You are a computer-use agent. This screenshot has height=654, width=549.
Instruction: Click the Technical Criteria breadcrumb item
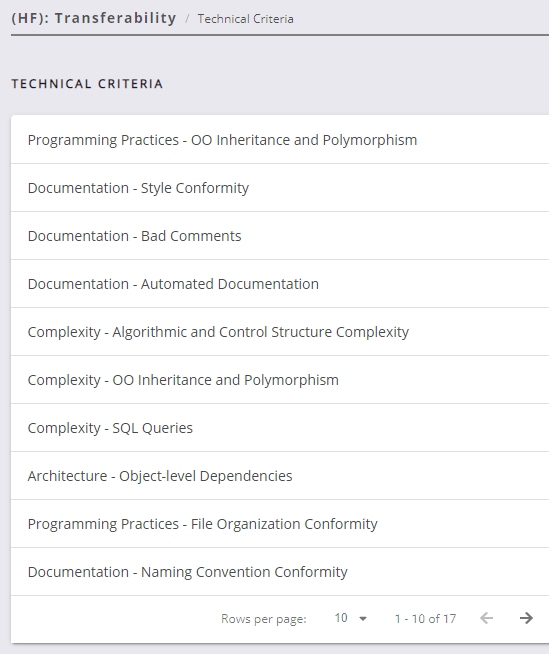click(x=245, y=19)
